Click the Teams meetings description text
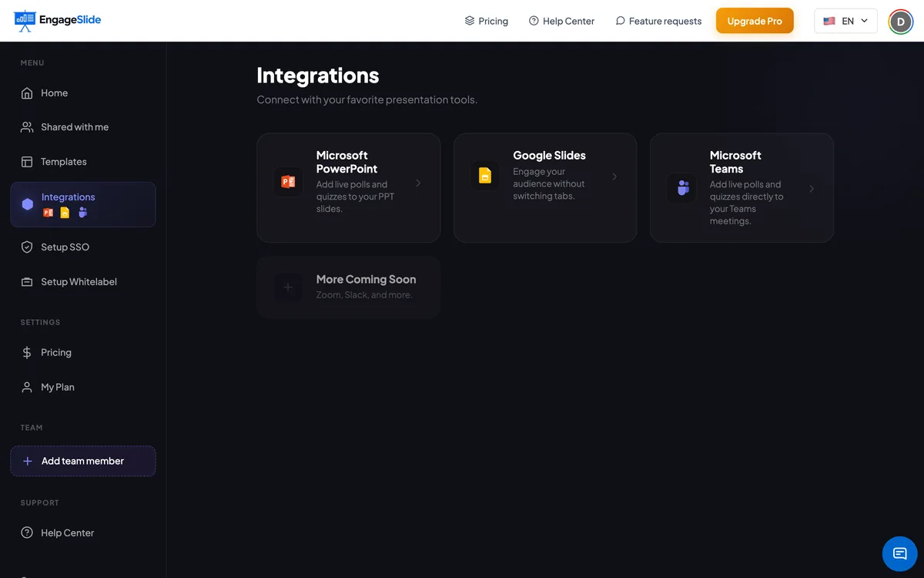 pyautogui.click(x=746, y=203)
